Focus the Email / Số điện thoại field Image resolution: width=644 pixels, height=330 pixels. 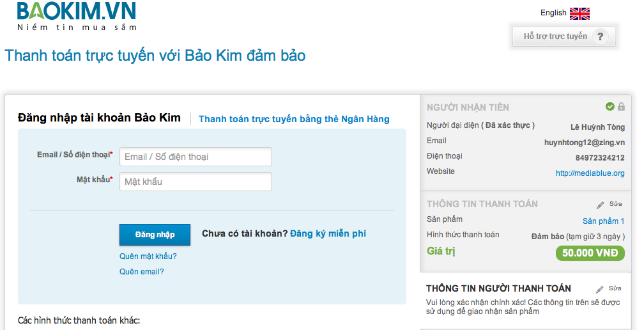pyautogui.click(x=195, y=157)
